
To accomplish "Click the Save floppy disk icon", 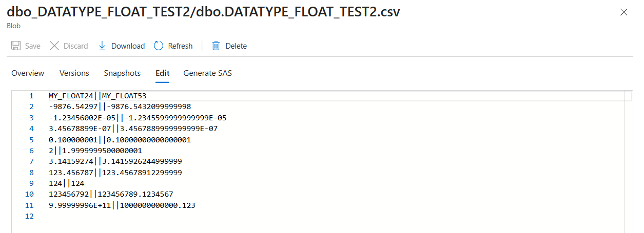I will coord(16,46).
